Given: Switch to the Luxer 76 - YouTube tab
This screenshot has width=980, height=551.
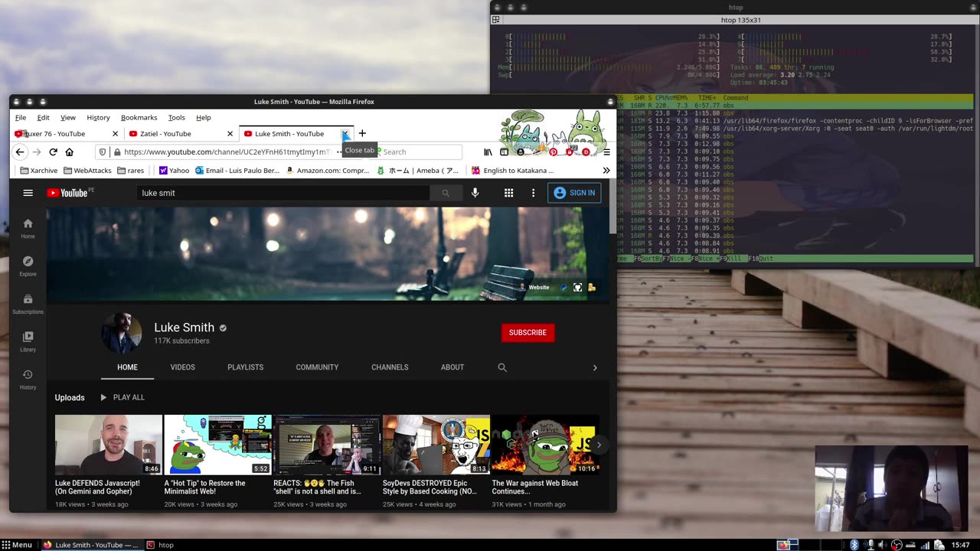Looking at the screenshot, I should pos(66,133).
